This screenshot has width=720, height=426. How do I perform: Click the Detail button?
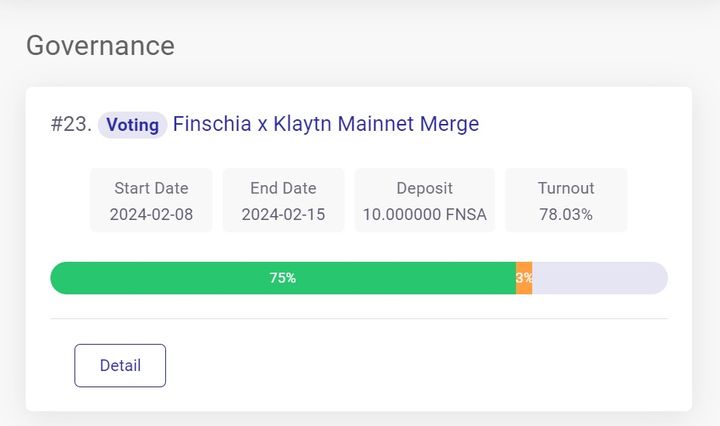[x=120, y=365]
